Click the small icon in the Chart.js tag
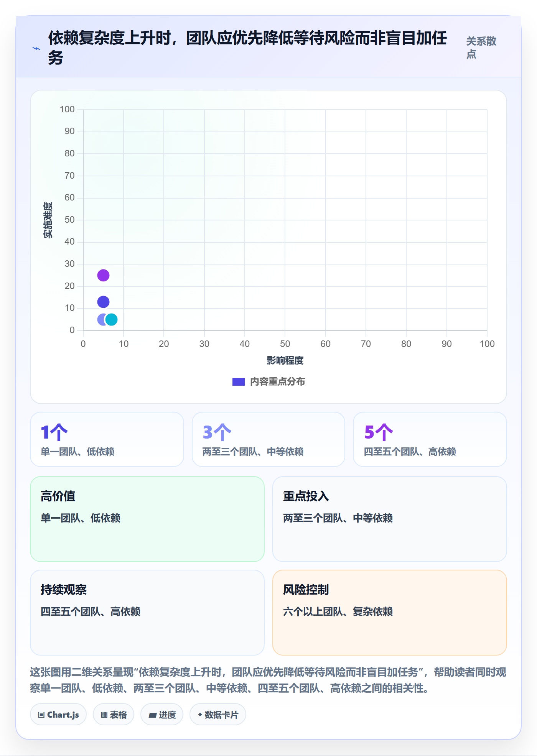 pos(41,715)
